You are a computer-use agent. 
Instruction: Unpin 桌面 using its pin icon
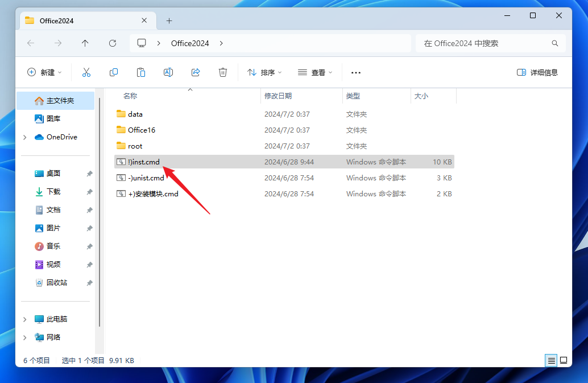[90, 174]
